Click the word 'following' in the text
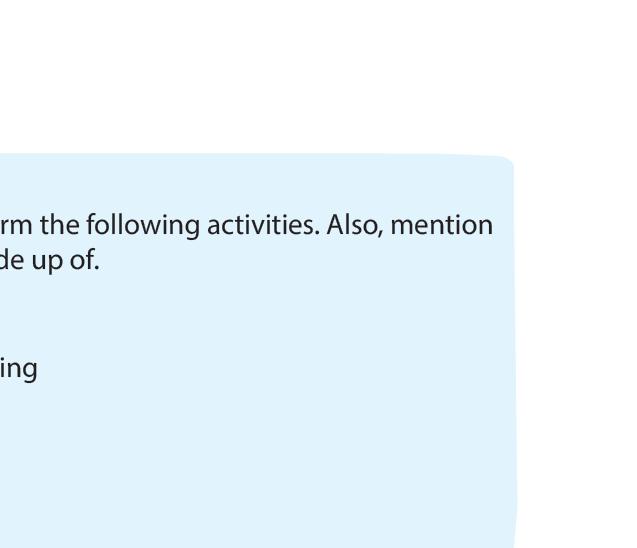The image size is (637, 548). coord(143,226)
